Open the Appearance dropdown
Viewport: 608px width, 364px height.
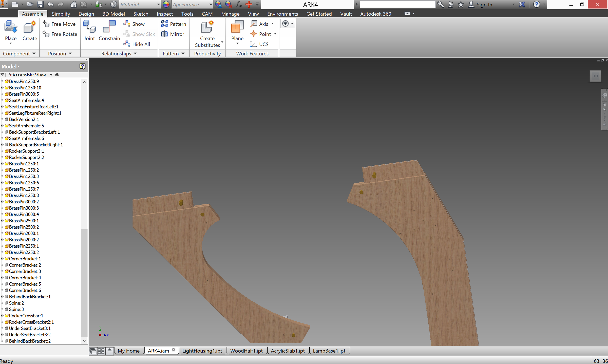tap(211, 5)
